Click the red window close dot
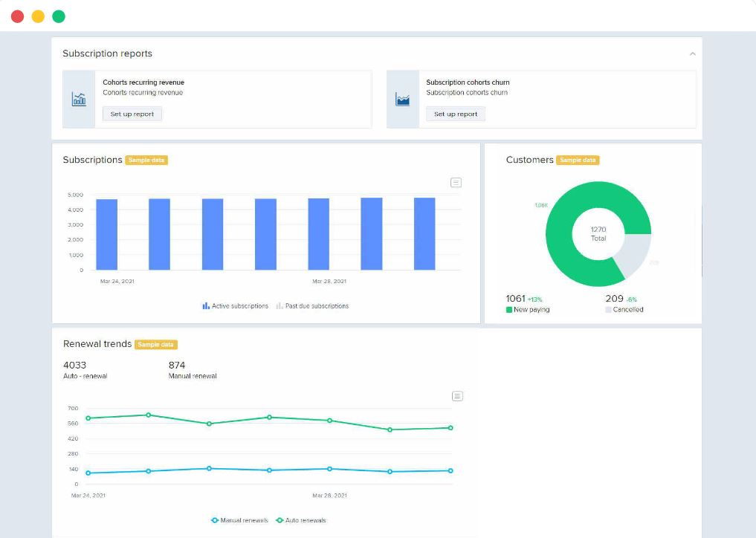 (17, 16)
